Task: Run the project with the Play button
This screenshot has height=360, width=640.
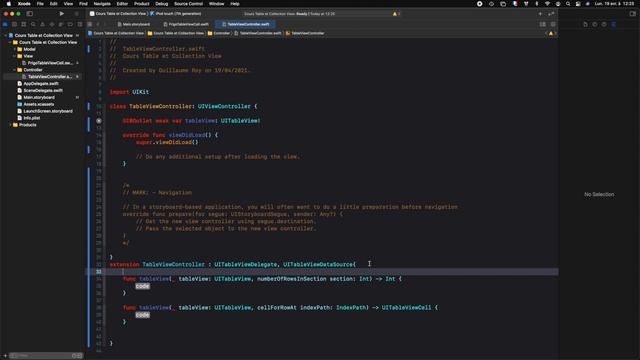Action: [x=62, y=13]
